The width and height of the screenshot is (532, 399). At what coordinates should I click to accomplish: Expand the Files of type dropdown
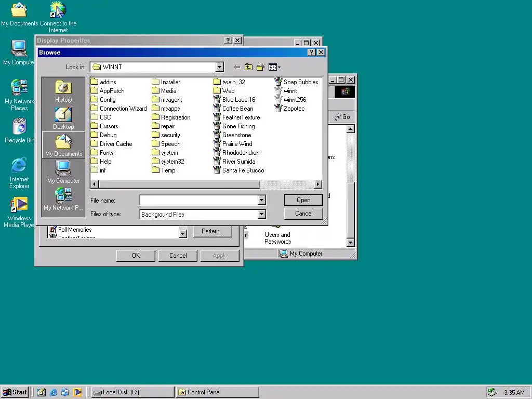click(261, 214)
